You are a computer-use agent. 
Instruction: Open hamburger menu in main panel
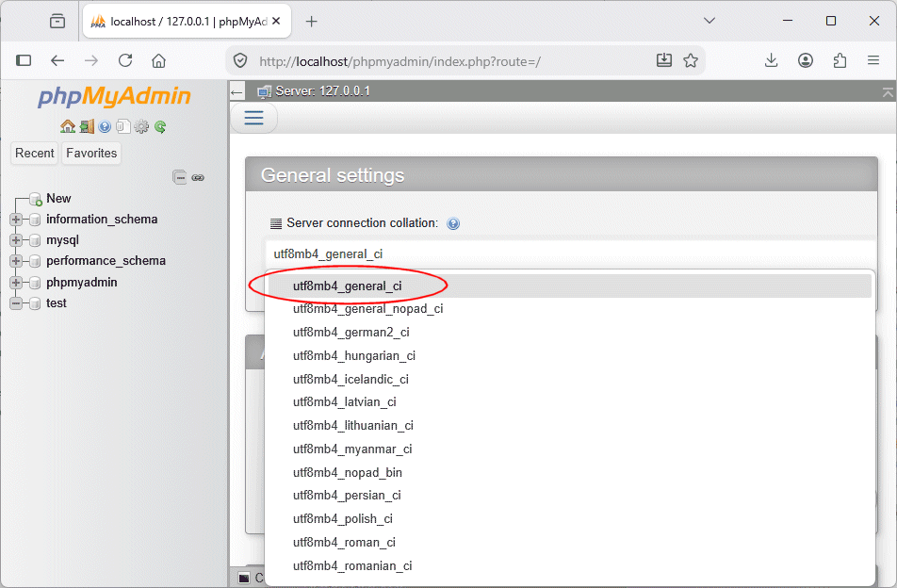coord(254,118)
